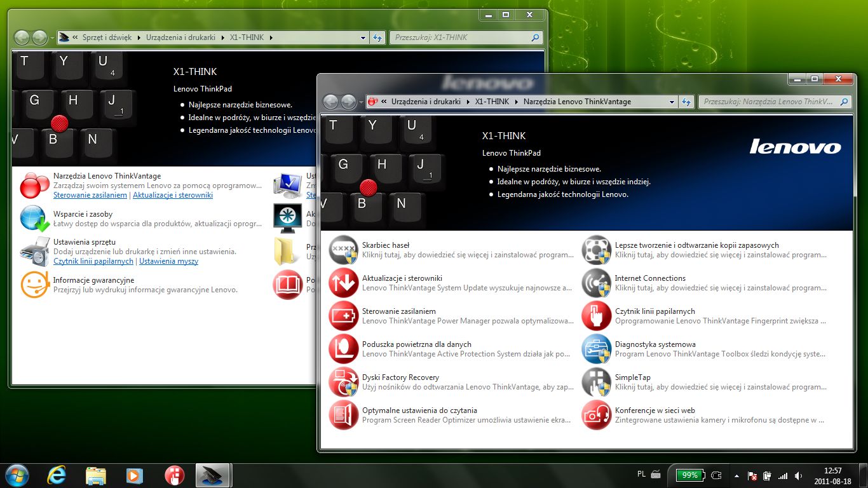Launch Aktualizacje i sterowniki red arrows icon in ThinkVantage window
Image resolution: width=868 pixels, height=488 pixels.
(x=344, y=283)
